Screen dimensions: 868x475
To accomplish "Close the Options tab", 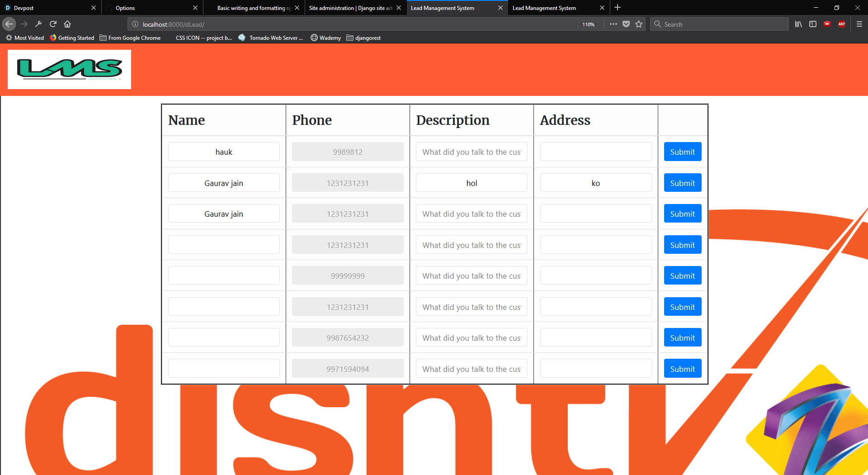I will 195,8.
